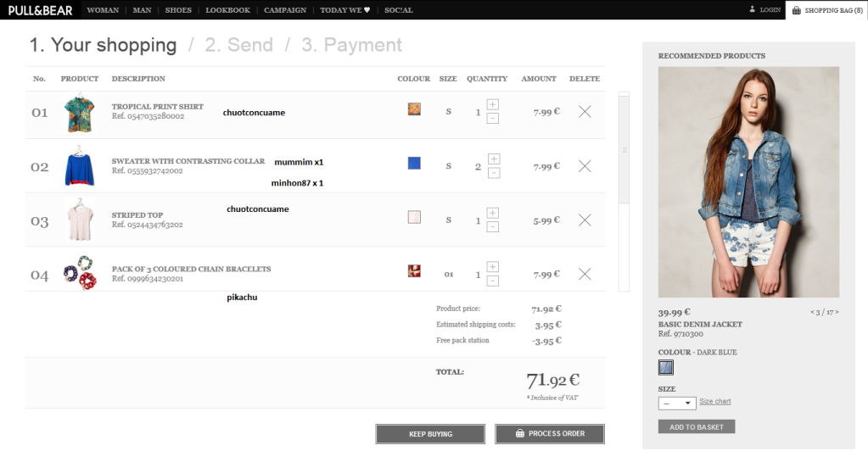Remove the Chain Bracelets pack
Image resolution: width=868 pixels, height=462 pixels.
point(584,274)
